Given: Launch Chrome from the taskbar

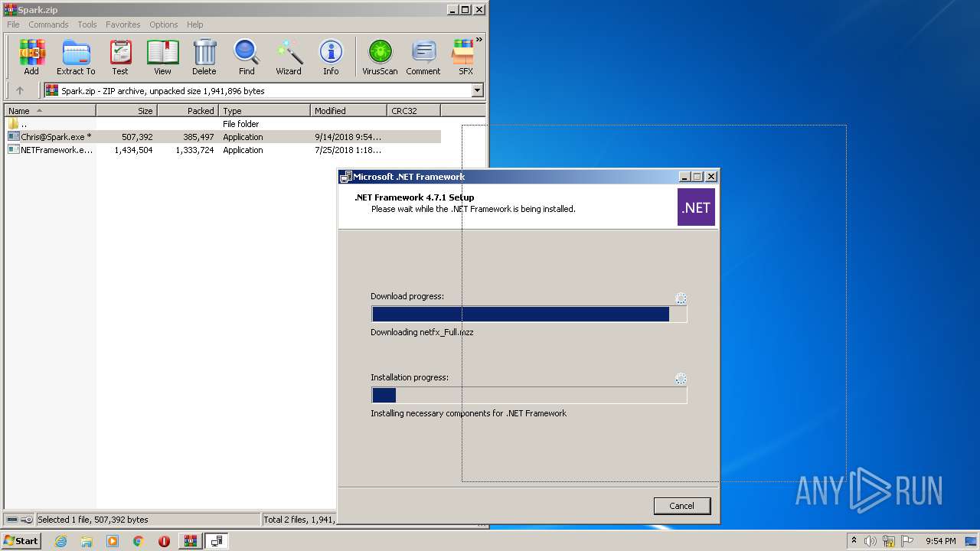Looking at the screenshot, I should [139, 541].
